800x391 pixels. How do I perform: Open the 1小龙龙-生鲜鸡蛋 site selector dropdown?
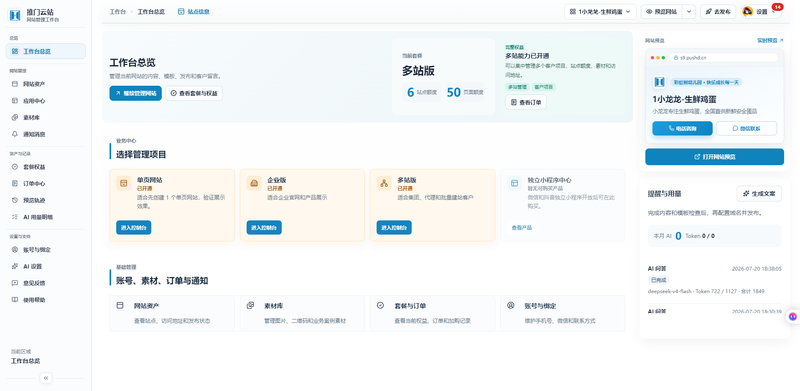(x=600, y=11)
